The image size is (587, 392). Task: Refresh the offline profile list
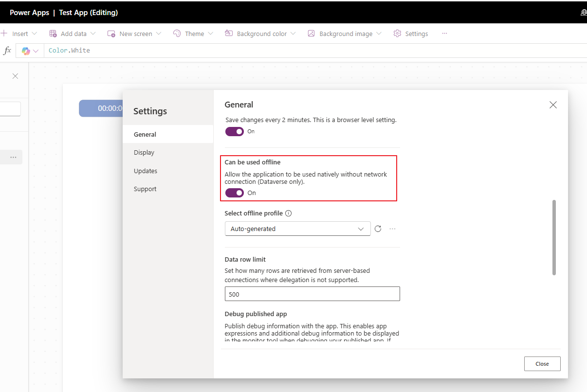378,229
